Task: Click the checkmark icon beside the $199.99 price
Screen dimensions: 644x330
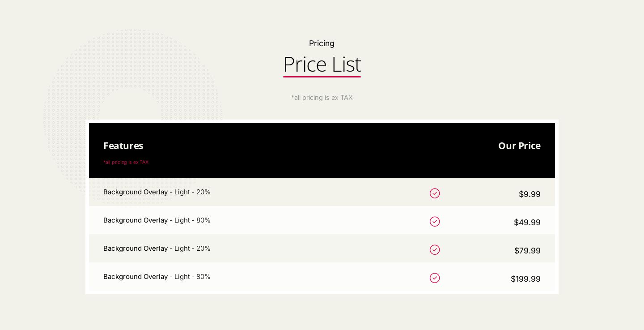Action: [x=435, y=278]
